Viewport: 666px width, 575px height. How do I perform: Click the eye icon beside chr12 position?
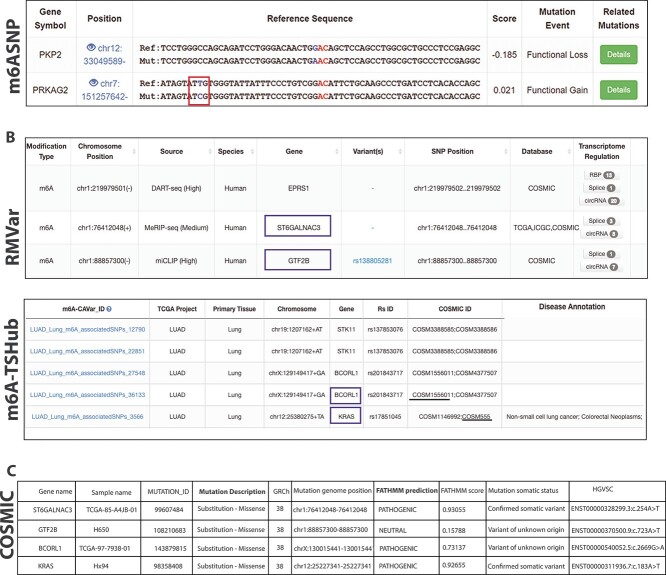tap(90, 48)
